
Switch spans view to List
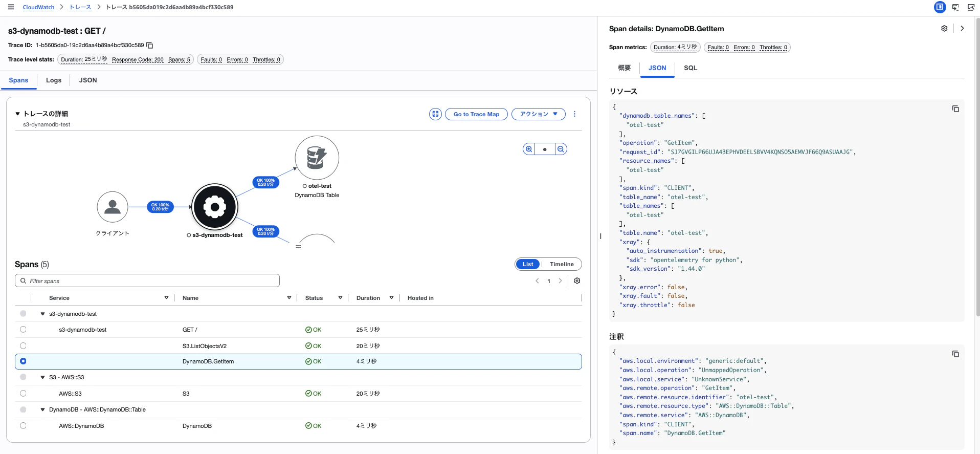528,264
